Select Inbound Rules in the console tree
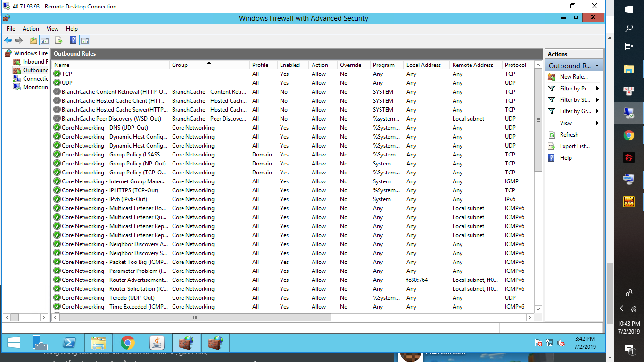The height and width of the screenshot is (362, 644). [35, 62]
